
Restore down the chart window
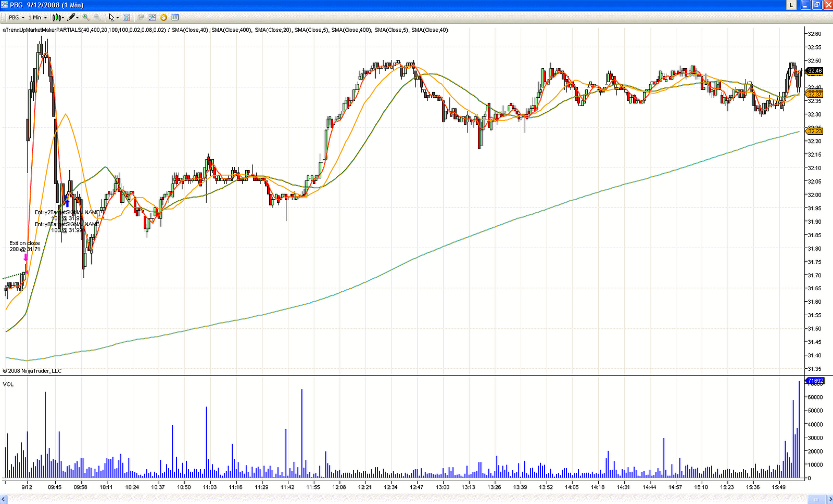(x=816, y=5)
